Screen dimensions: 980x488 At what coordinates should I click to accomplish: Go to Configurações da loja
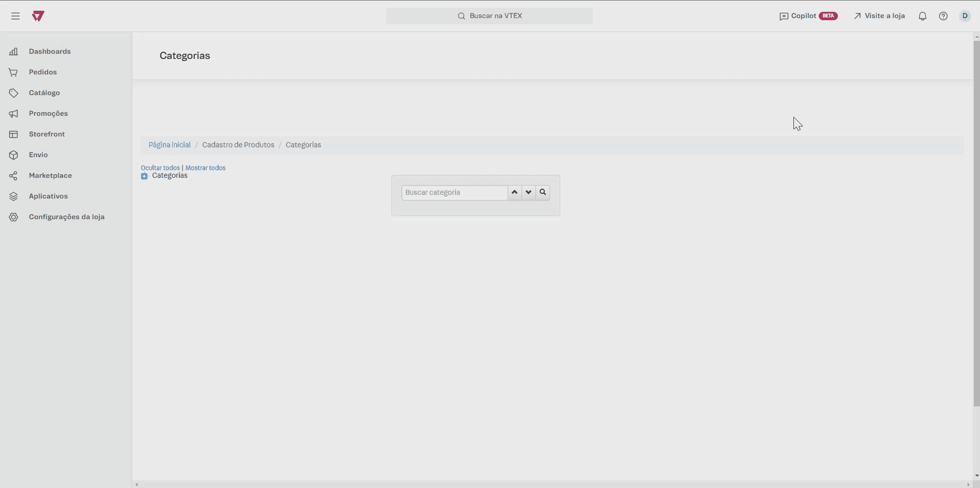pyautogui.click(x=67, y=217)
